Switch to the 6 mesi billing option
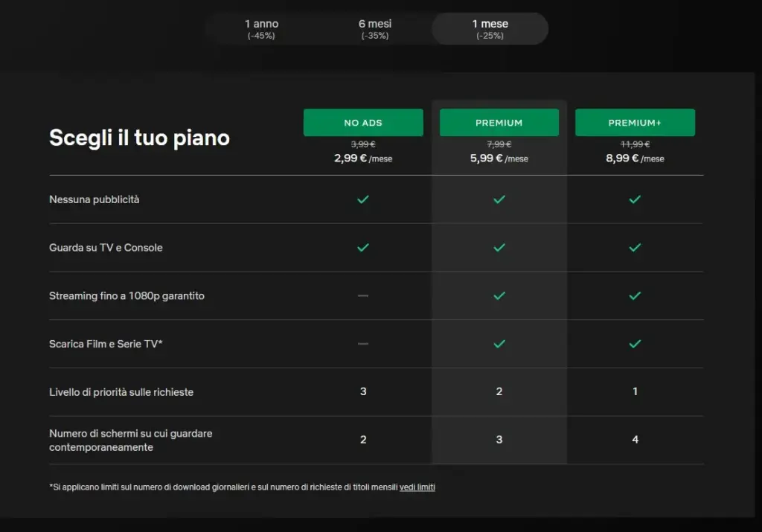762x532 pixels. point(375,29)
